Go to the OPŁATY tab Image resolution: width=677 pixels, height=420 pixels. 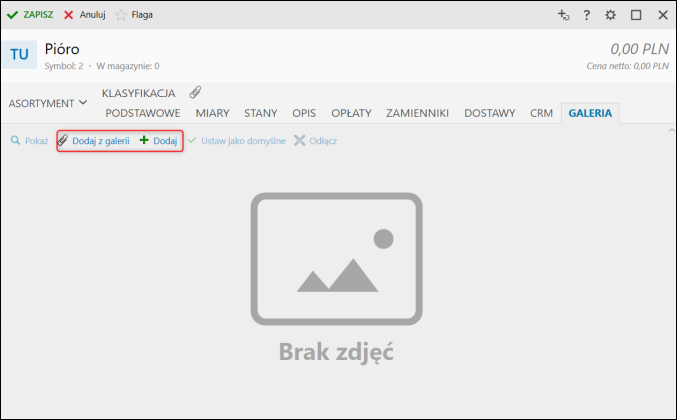351,113
